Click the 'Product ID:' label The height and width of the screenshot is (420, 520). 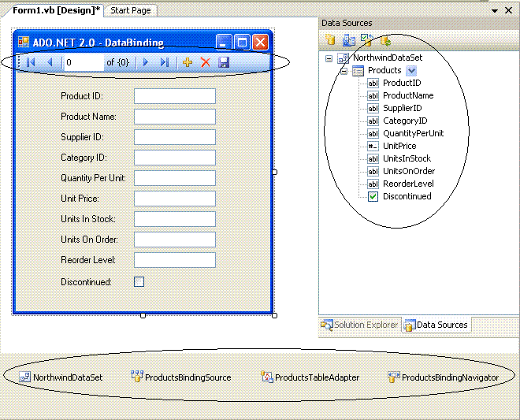coord(82,96)
